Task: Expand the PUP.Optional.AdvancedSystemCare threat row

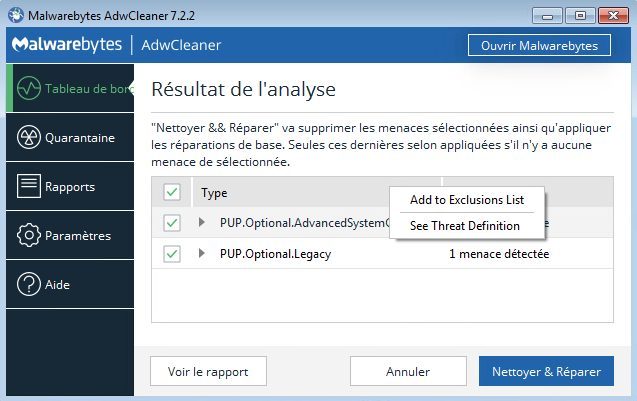Action: (201, 222)
